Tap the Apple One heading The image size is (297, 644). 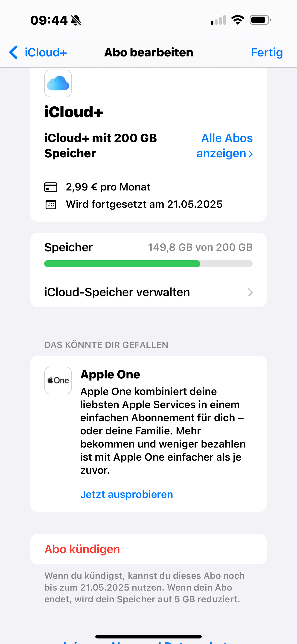coord(110,374)
